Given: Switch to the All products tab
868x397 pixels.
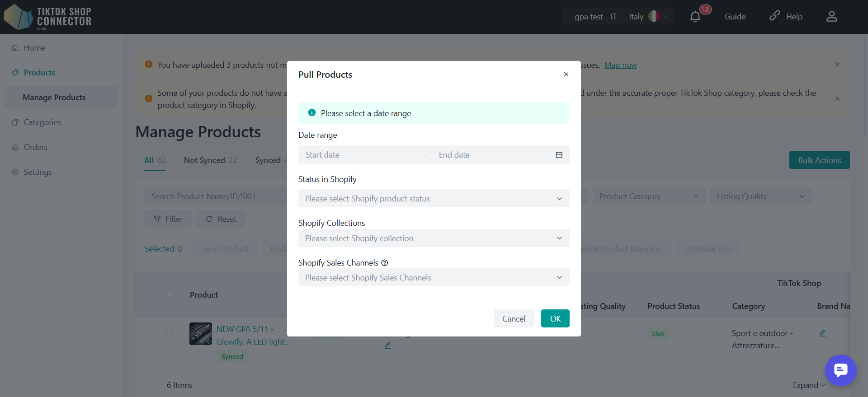Looking at the screenshot, I should (155, 160).
